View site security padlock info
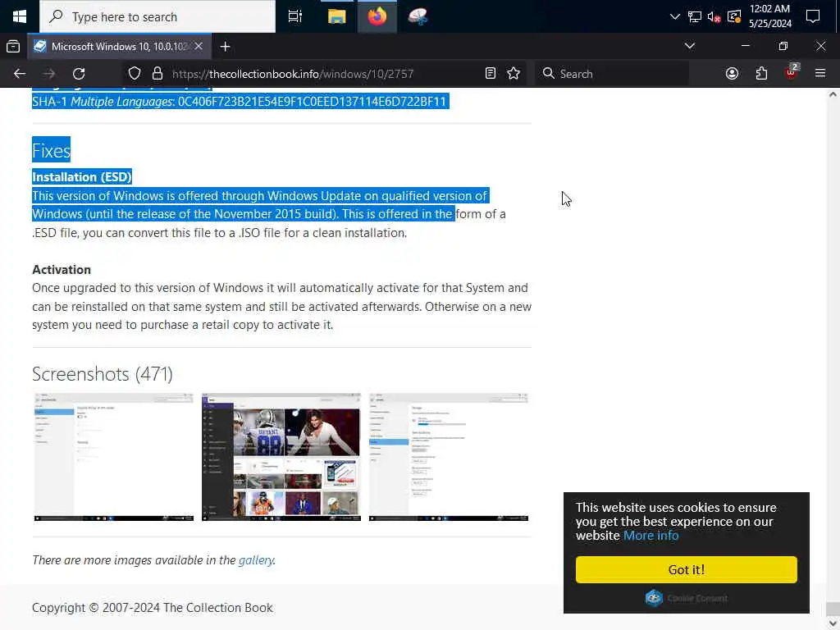 [157, 73]
